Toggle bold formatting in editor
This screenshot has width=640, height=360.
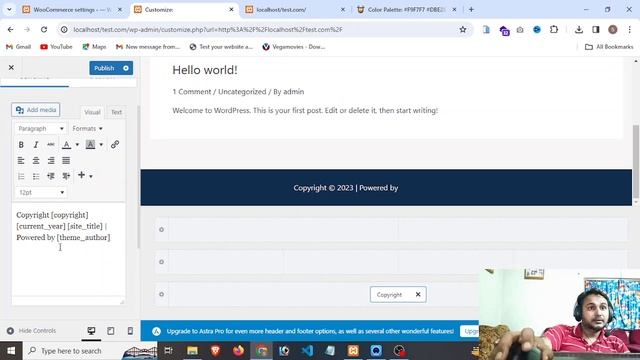[21, 144]
